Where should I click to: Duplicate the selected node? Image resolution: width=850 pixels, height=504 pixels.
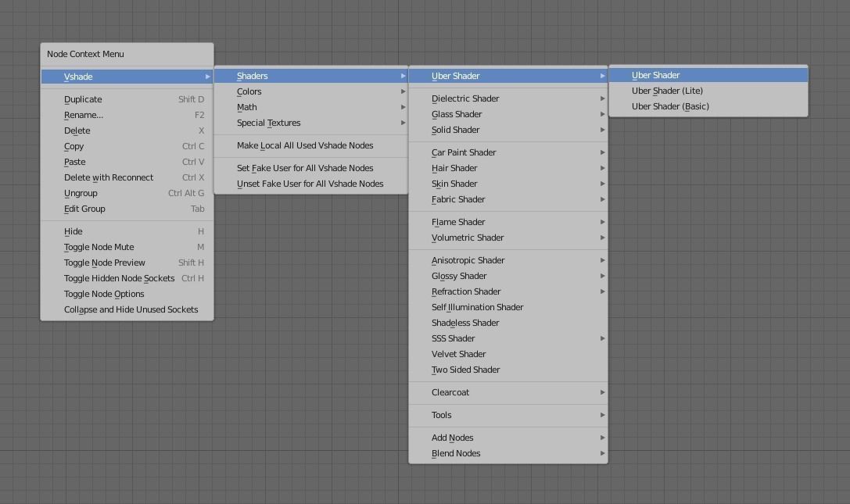tap(83, 99)
